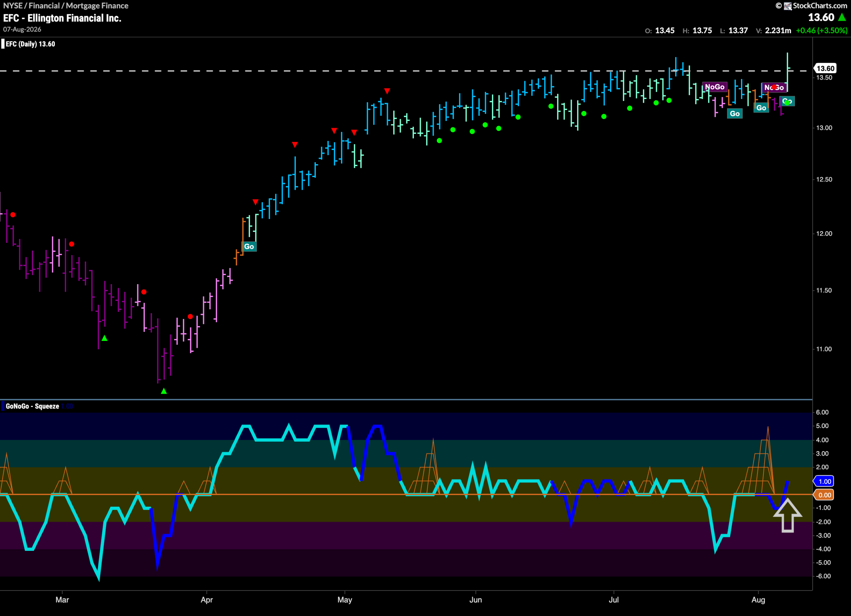851x616 pixels.
Task: Click the EFC (Daily) 13.60 legend label
Action: (30, 44)
